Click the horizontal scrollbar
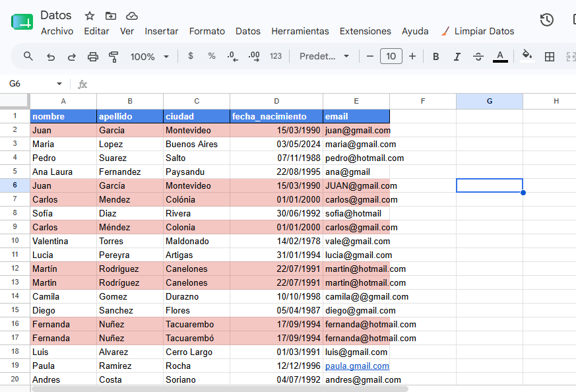Screen dimensions: 576x392 pos(220,389)
